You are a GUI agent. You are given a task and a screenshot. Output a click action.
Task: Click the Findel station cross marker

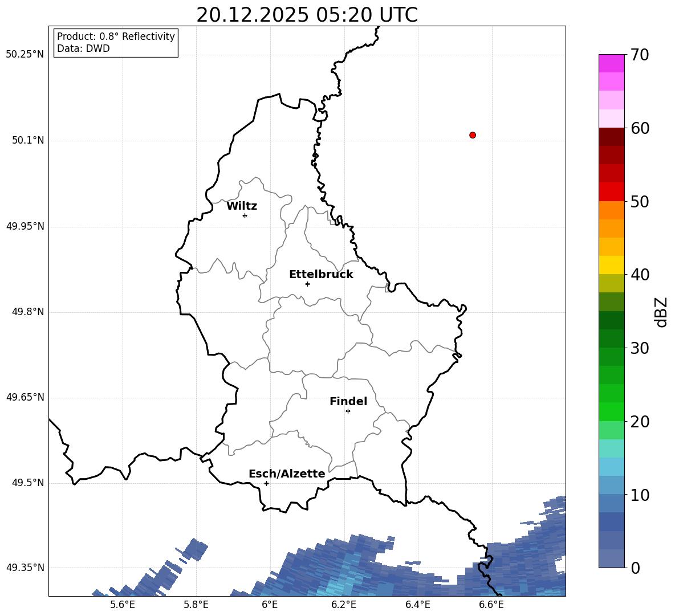pos(348,411)
